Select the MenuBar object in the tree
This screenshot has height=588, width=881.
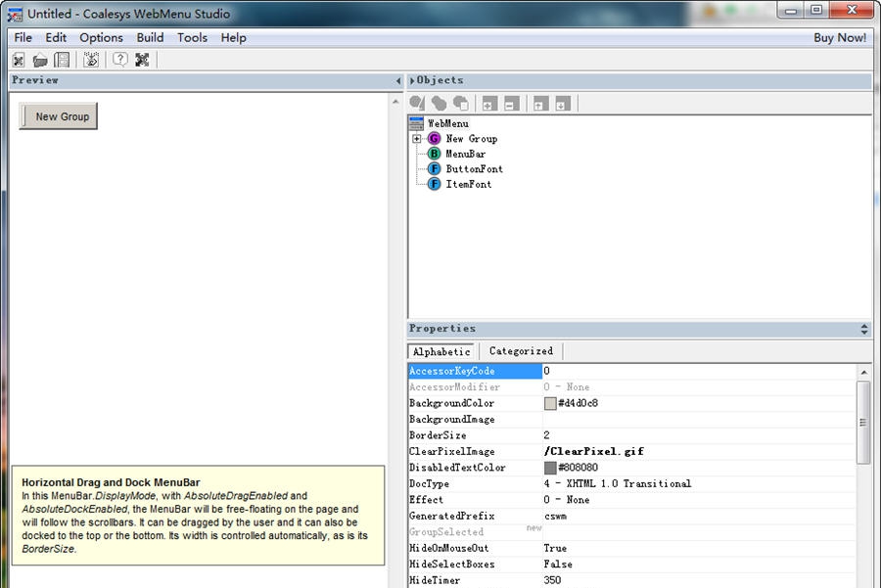click(465, 154)
